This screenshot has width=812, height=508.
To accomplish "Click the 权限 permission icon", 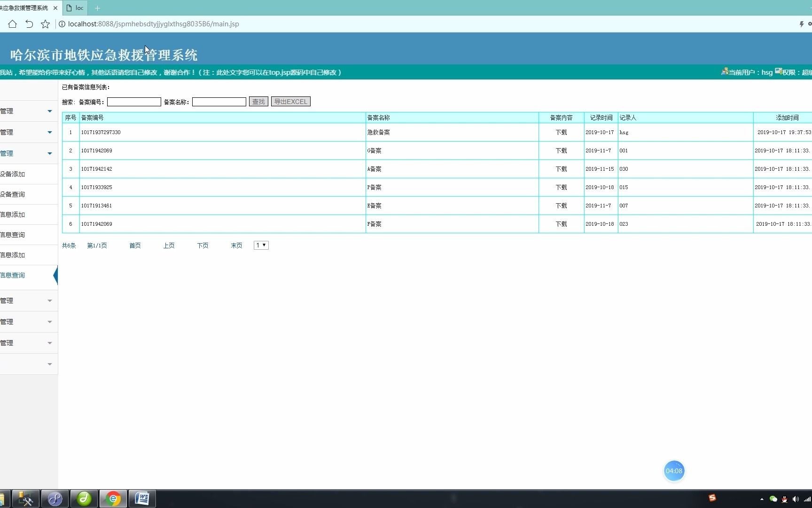I will click(778, 71).
